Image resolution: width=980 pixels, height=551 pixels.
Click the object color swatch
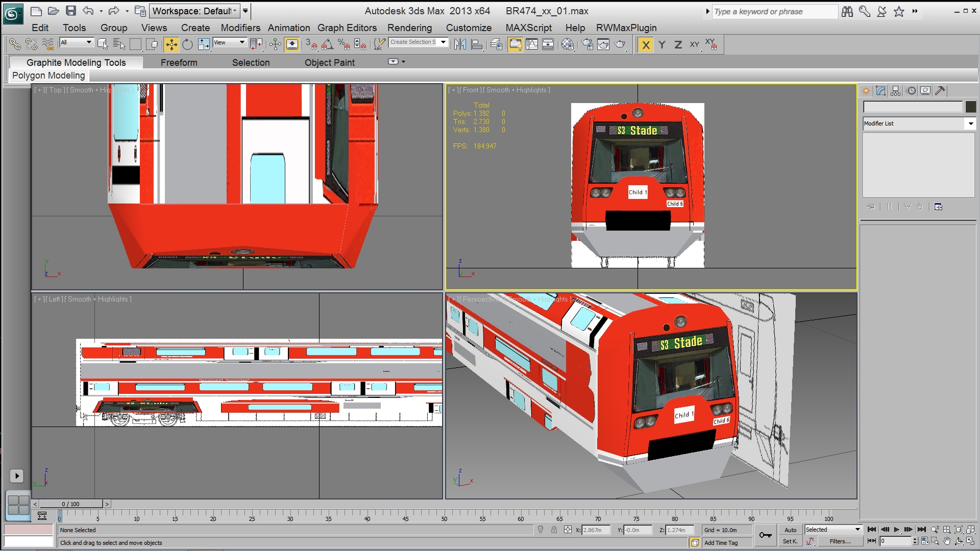click(x=970, y=107)
